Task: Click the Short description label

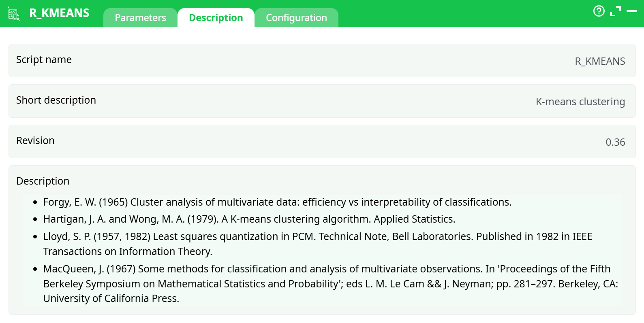Action: [56, 100]
